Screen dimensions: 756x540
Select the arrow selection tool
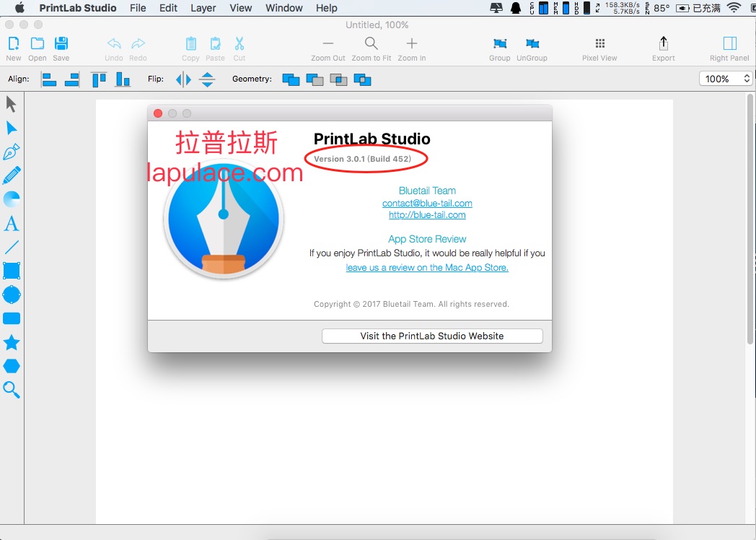(x=11, y=104)
